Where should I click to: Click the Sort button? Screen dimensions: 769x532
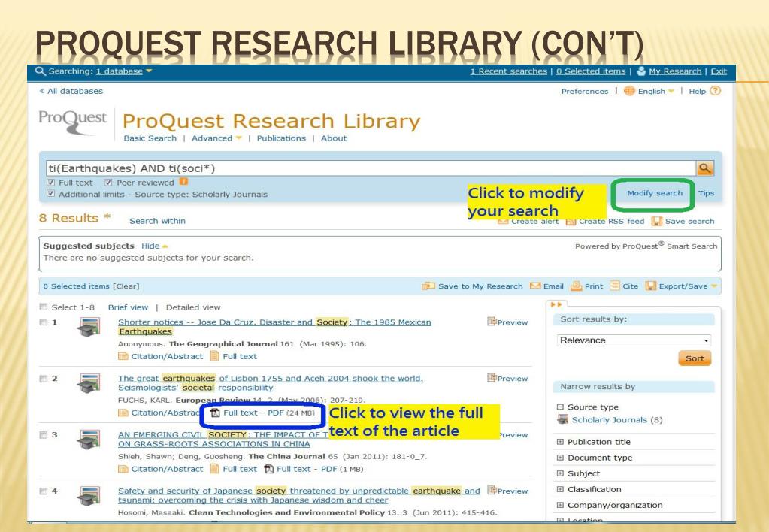click(x=695, y=358)
